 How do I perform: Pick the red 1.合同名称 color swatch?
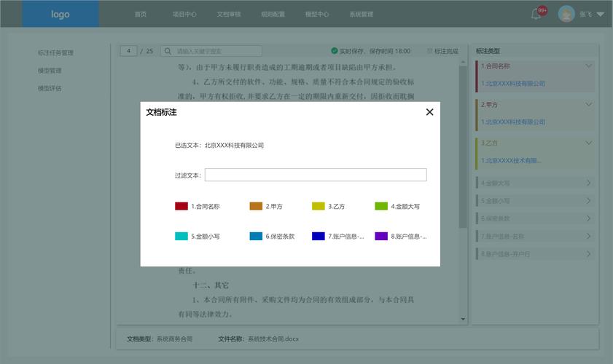click(x=181, y=206)
